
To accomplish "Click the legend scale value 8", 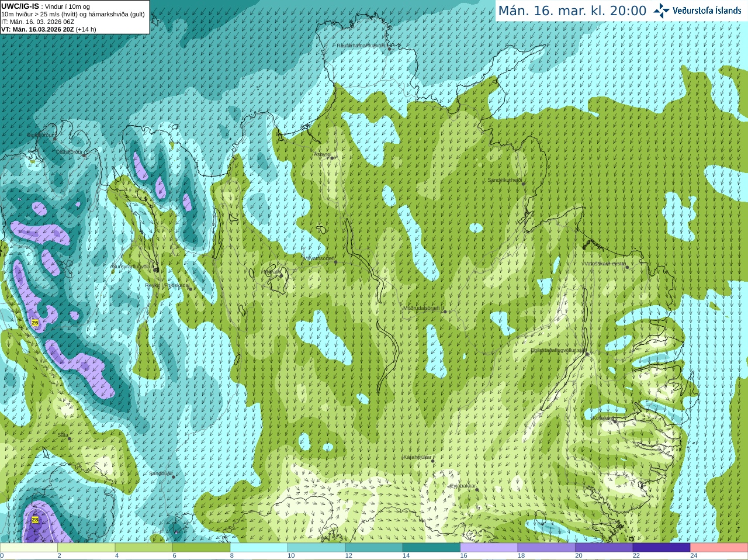I will 232,556.
